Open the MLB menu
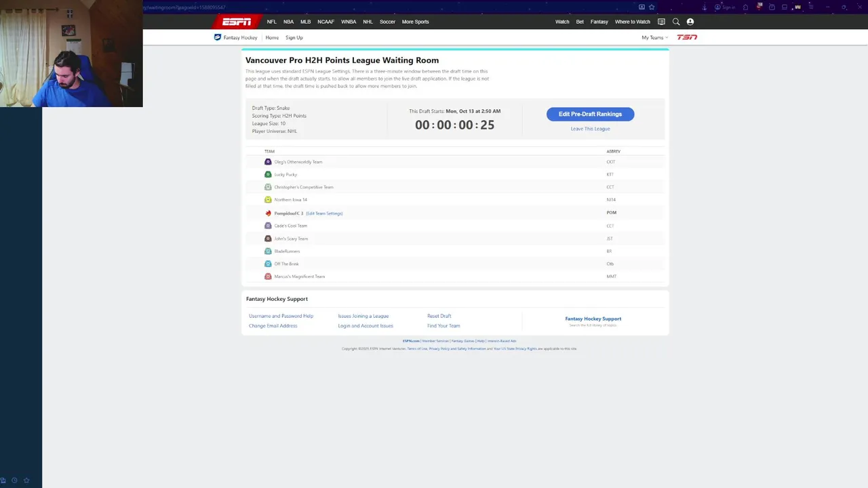 306,22
